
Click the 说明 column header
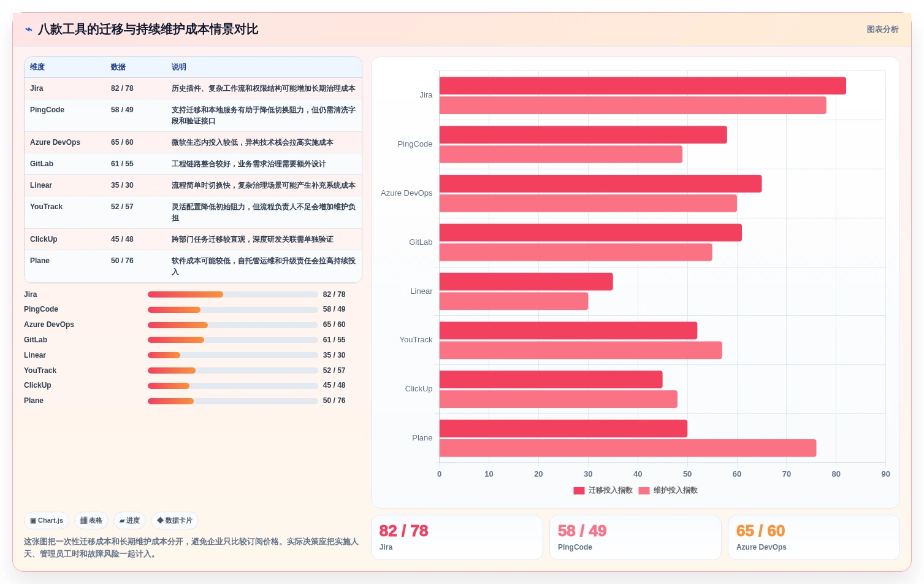[179, 67]
